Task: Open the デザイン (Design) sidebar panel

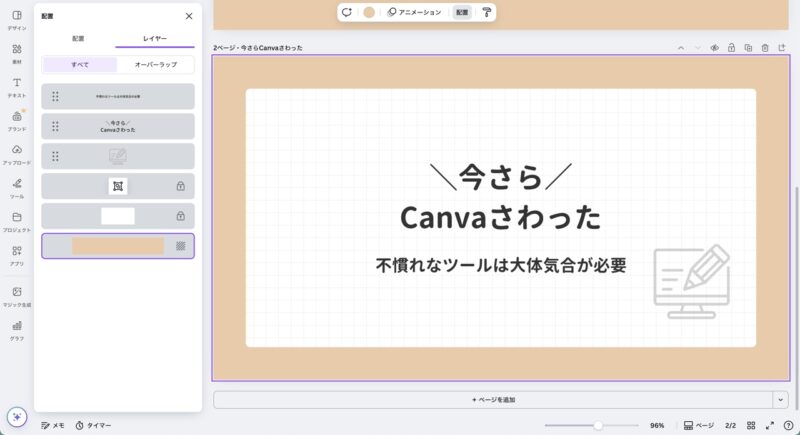Action: [17, 20]
